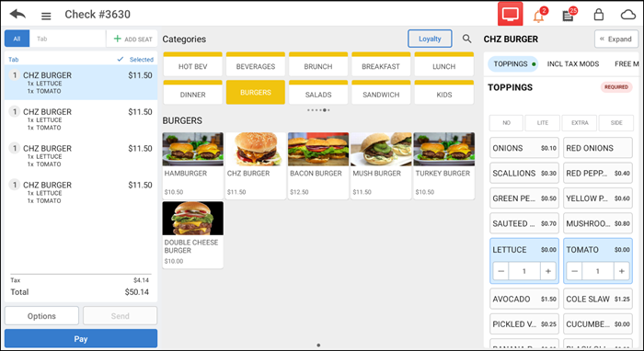Open the HOT BEV category
The height and width of the screenshot is (351, 644).
[192, 64]
